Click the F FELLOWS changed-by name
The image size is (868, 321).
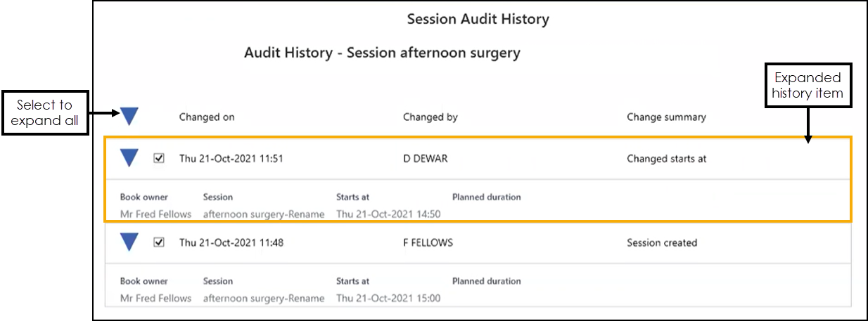(x=428, y=243)
